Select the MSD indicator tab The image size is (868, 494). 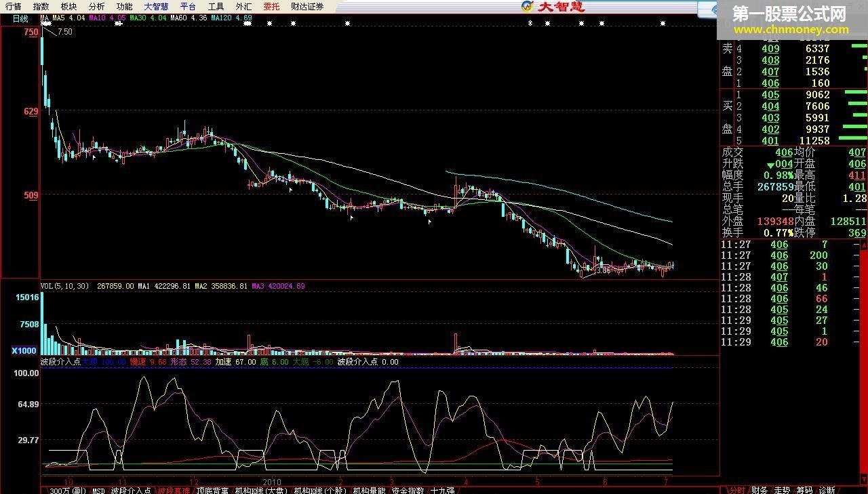98,490
